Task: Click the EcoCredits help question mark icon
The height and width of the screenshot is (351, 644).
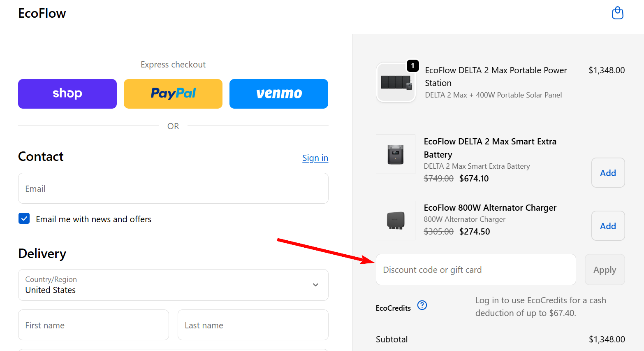Action: pyautogui.click(x=422, y=305)
